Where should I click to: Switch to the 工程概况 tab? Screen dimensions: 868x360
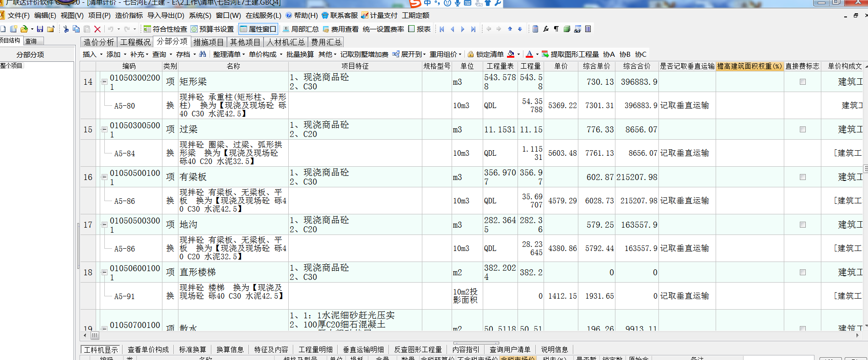[135, 42]
